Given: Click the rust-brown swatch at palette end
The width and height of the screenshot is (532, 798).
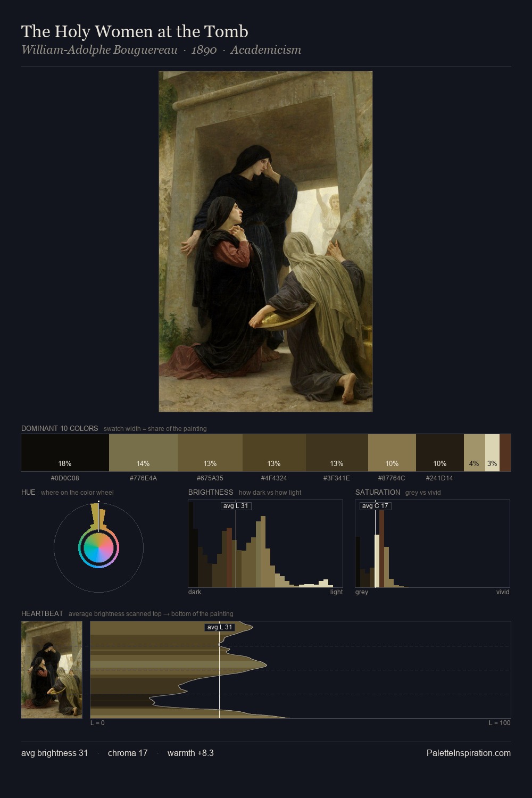Looking at the screenshot, I should [x=505, y=453].
